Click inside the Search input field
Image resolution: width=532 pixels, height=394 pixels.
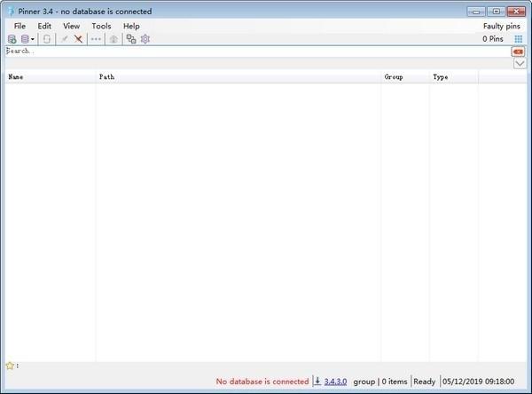click(257, 51)
